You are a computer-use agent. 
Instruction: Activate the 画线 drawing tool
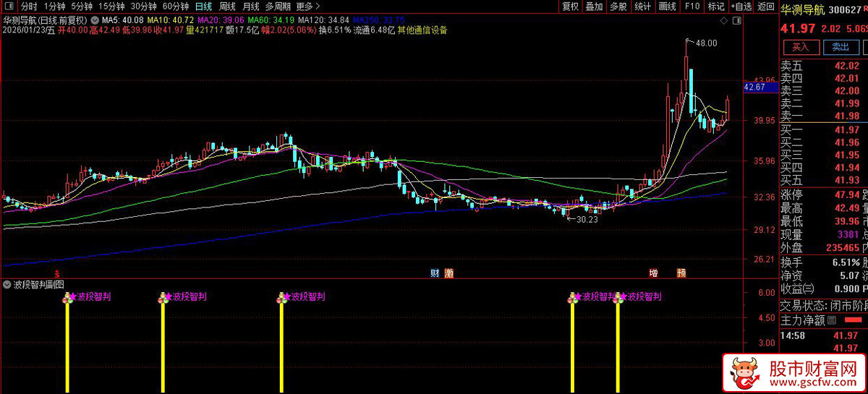tap(666, 7)
